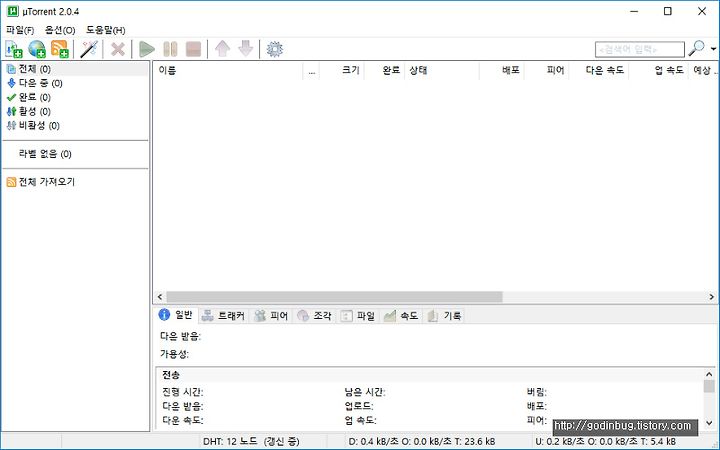Switch to the 트래커 tab
Screen dimensions: 720x450
click(224, 316)
